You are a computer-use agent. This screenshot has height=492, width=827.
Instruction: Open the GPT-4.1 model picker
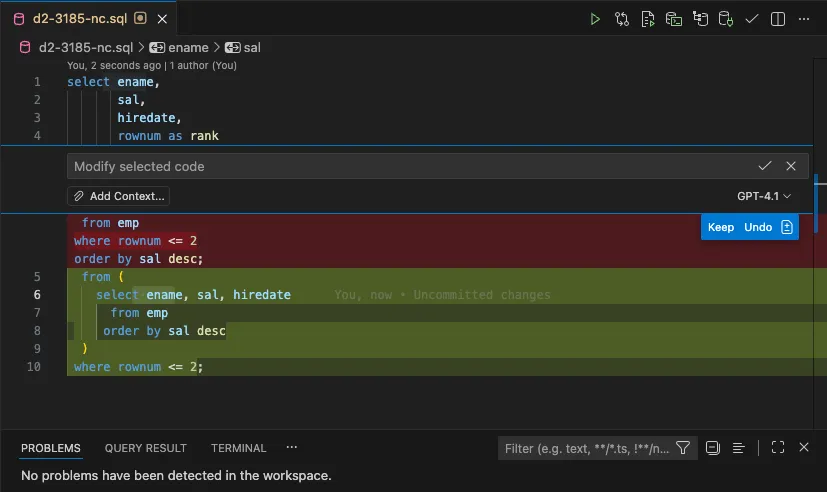(764, 197)
